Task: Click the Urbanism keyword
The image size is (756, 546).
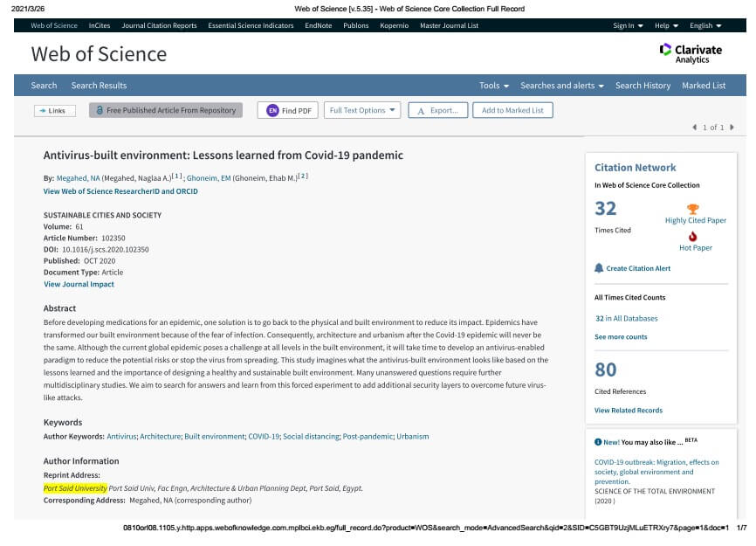Action: 413,437
